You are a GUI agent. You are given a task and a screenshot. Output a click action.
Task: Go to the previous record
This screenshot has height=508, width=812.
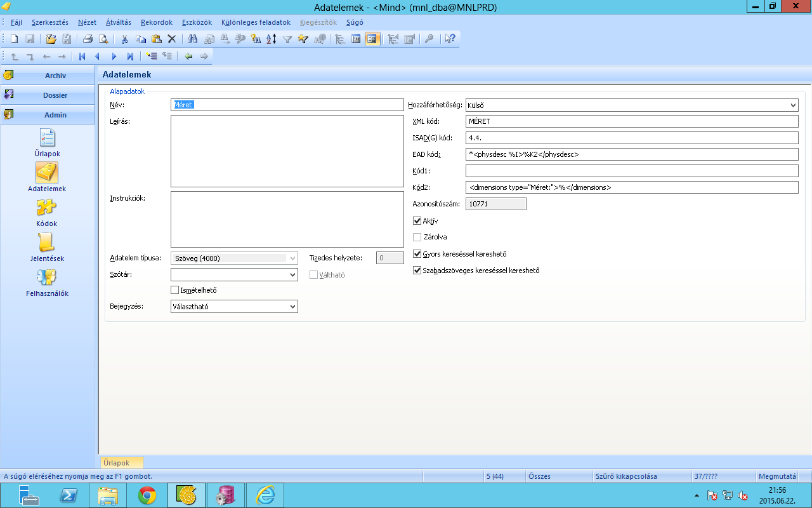[98, 57]
